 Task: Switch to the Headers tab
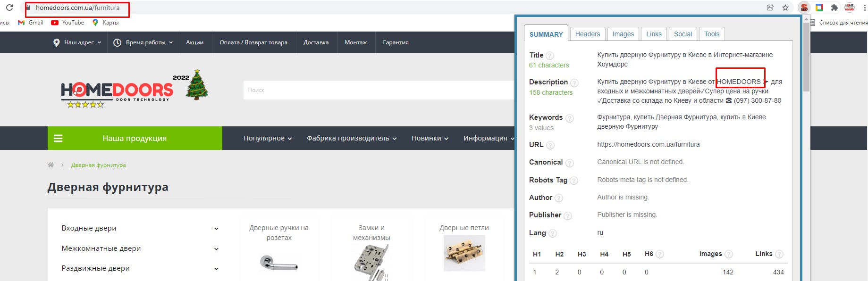tap(587, 34)
